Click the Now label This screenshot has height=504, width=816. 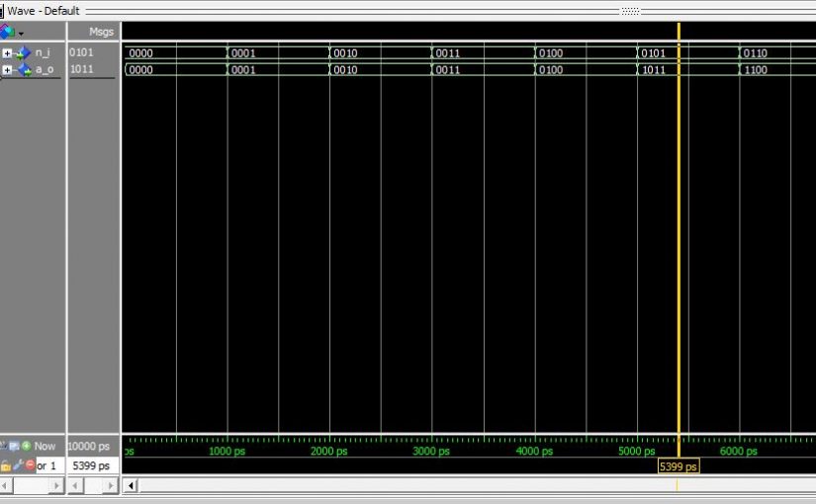coord(45,446)
